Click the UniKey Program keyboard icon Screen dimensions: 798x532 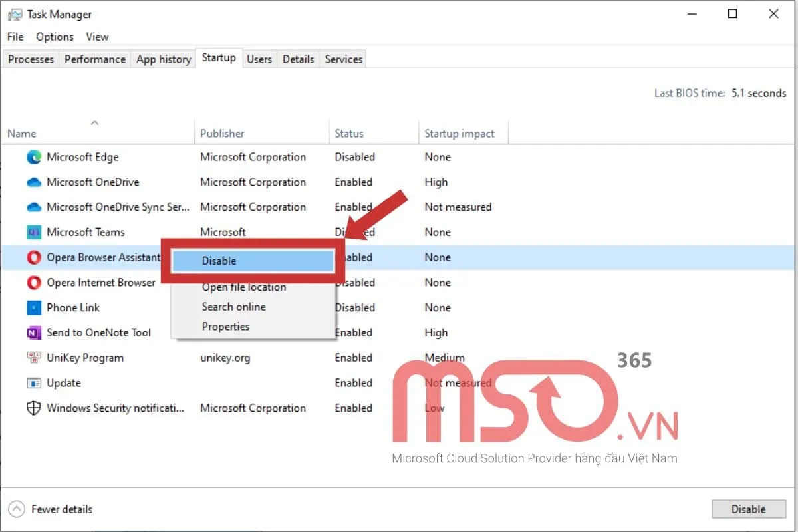coord(34,358)
